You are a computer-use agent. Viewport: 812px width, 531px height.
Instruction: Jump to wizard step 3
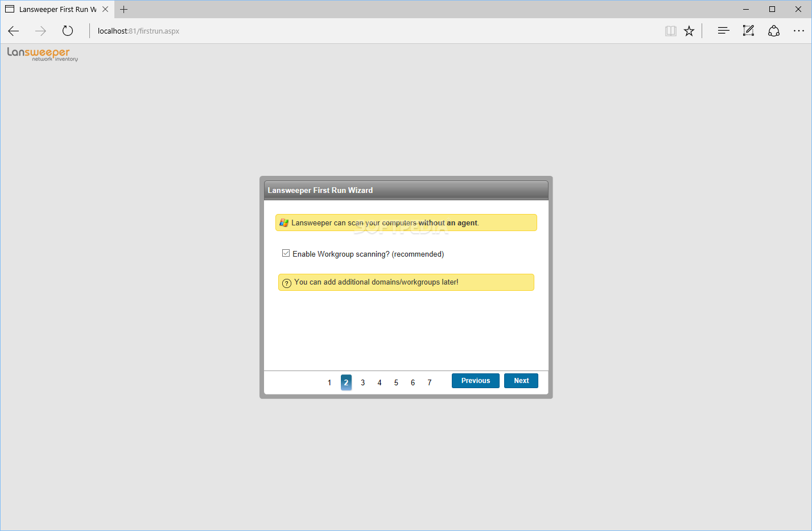pos(363,382)
